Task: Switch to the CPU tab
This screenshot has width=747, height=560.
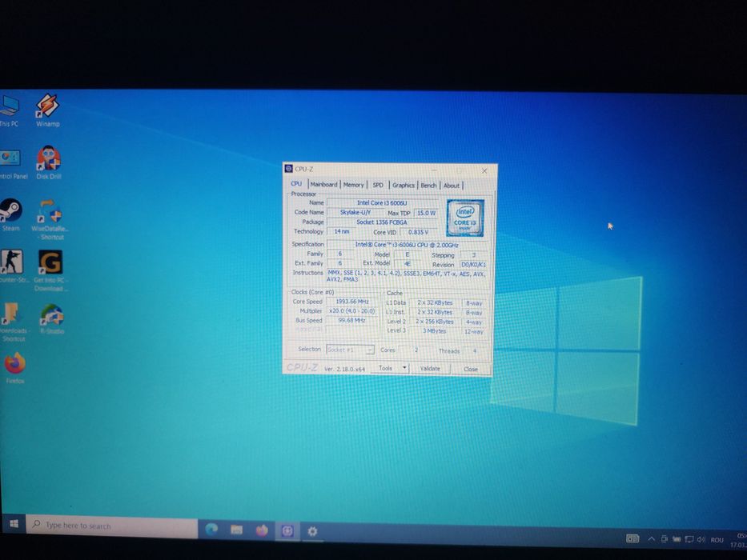Action: tap(296, 183)
